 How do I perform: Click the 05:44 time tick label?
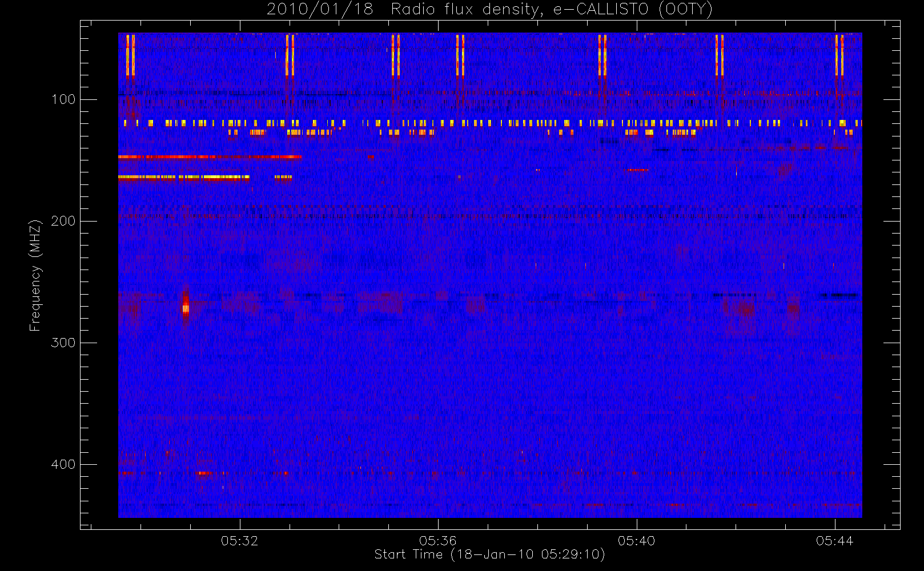point(834,541)
